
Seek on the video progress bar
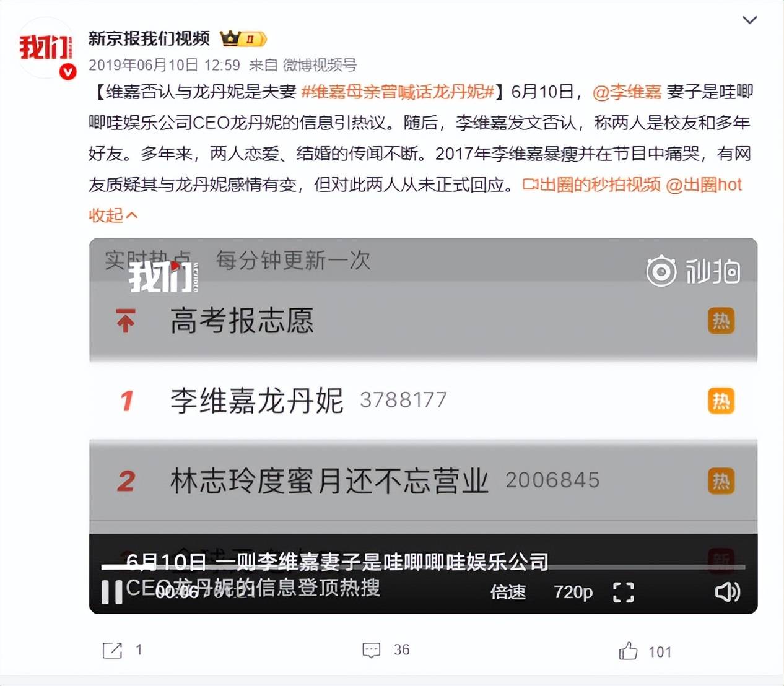[423, 567]
